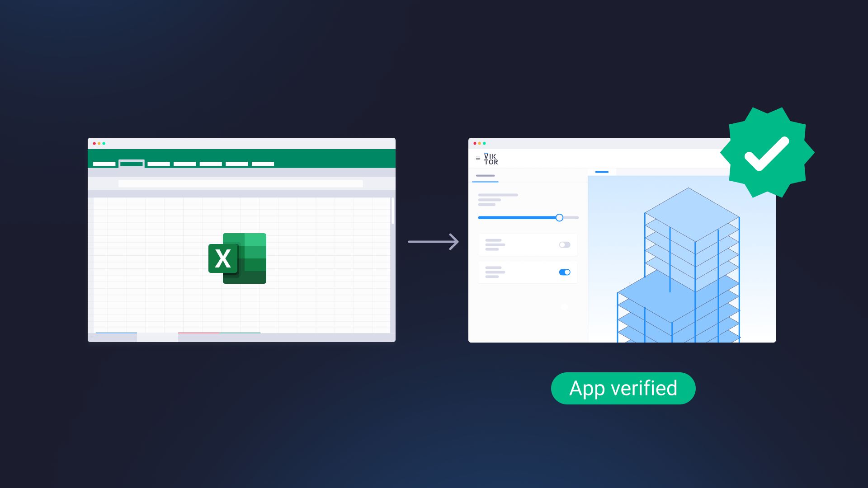Select the outlined second Excel ribbon tab
Image resolution: width=868 pixels, height=488 pixels.
click(132, 164)
